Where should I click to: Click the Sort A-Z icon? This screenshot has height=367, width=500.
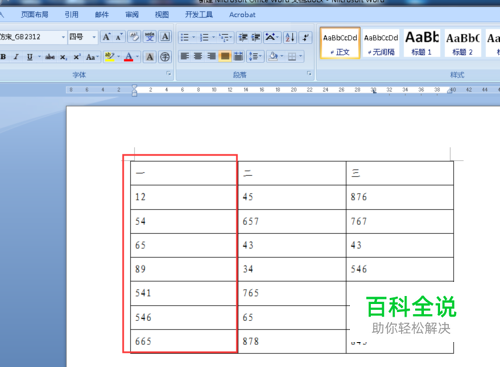click(x=290, y=37)
